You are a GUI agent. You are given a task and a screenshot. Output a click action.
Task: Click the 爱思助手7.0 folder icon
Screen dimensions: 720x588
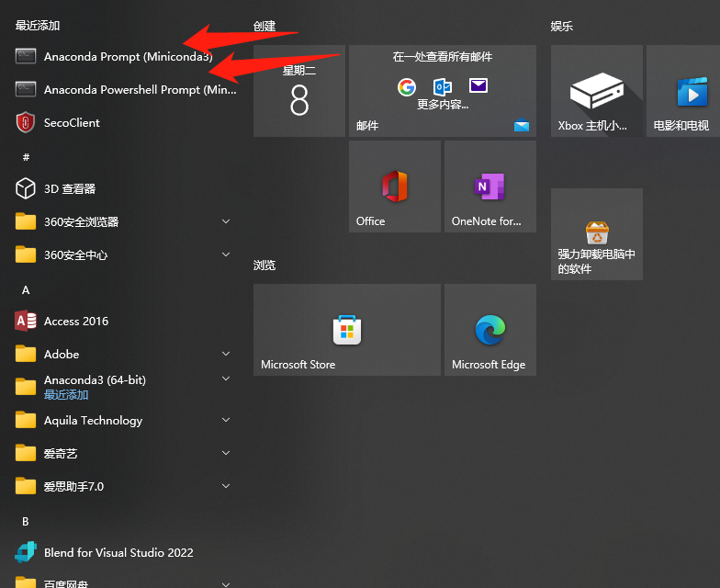26,486
